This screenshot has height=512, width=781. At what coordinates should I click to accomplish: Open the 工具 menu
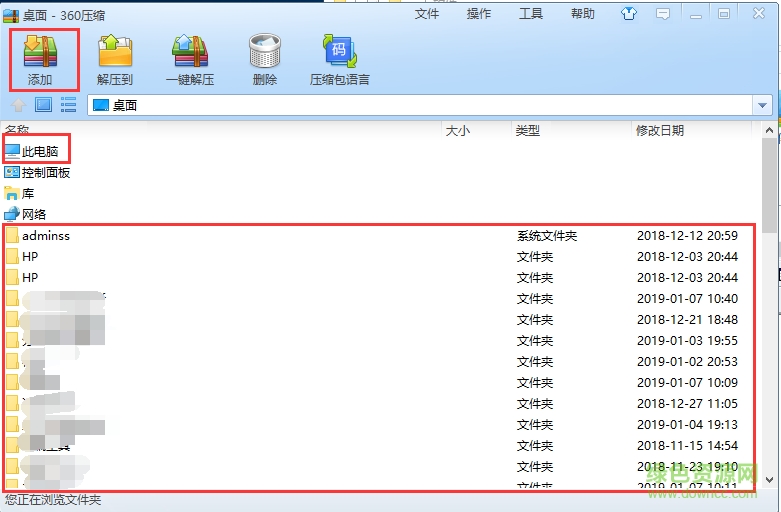(x=531, y=13)
